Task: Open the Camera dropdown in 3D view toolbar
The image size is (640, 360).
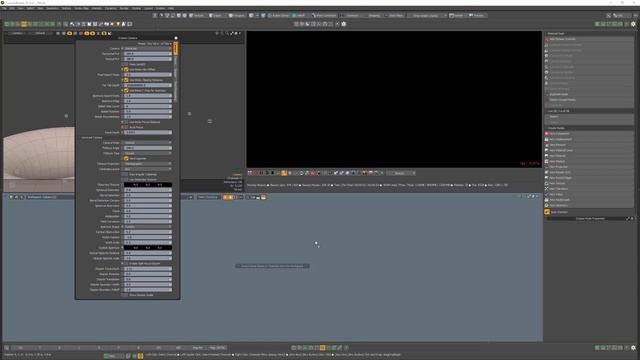Action: coord(17,33)
